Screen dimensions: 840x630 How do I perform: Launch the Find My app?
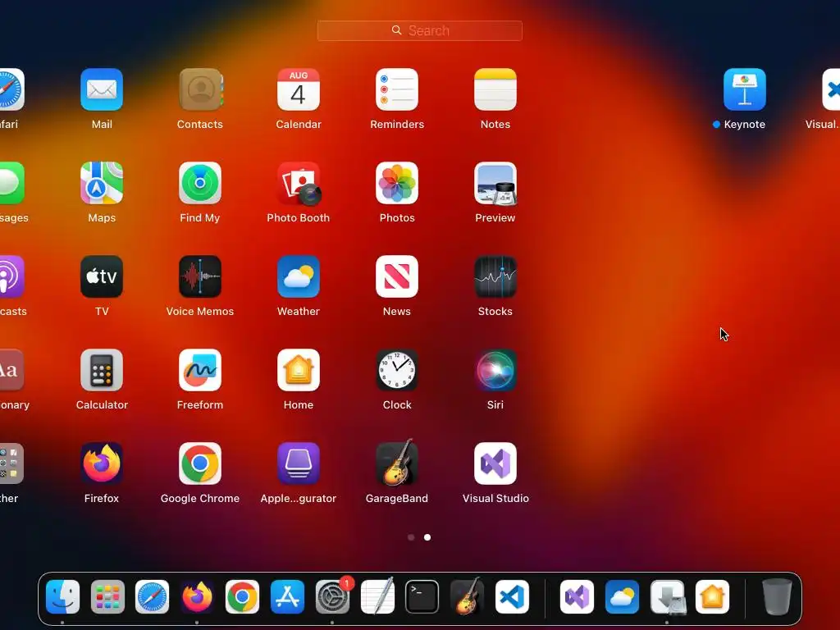[200, 183]
